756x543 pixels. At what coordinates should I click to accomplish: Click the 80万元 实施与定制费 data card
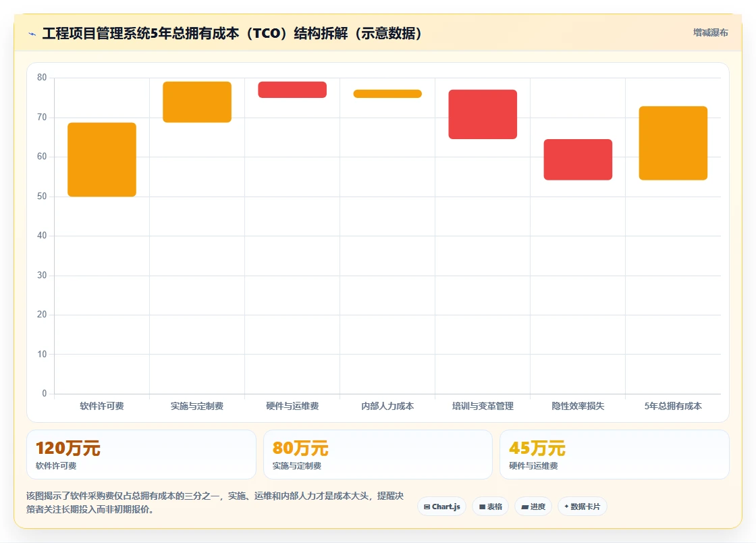[378, 455]
